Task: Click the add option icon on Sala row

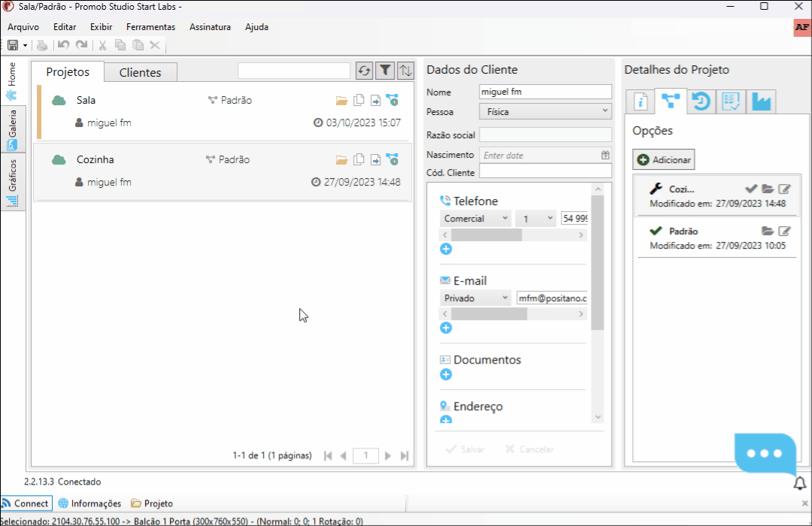Action: [392, 101]
